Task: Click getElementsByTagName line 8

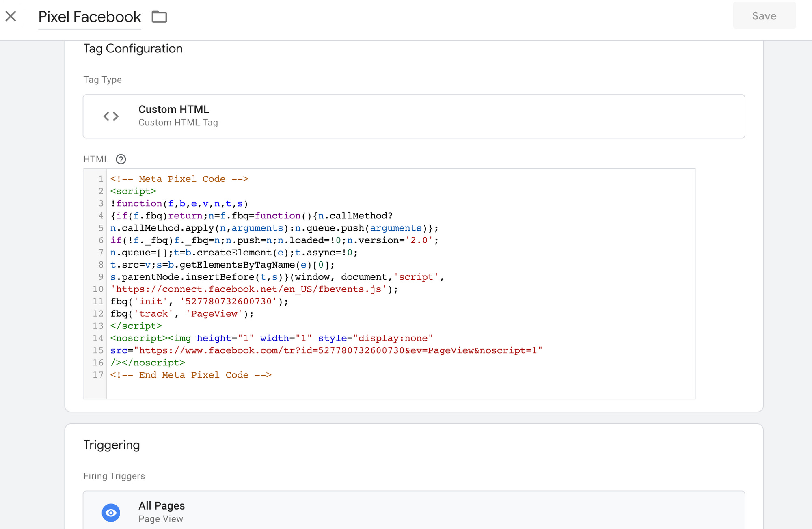Action: click(222, 265)
